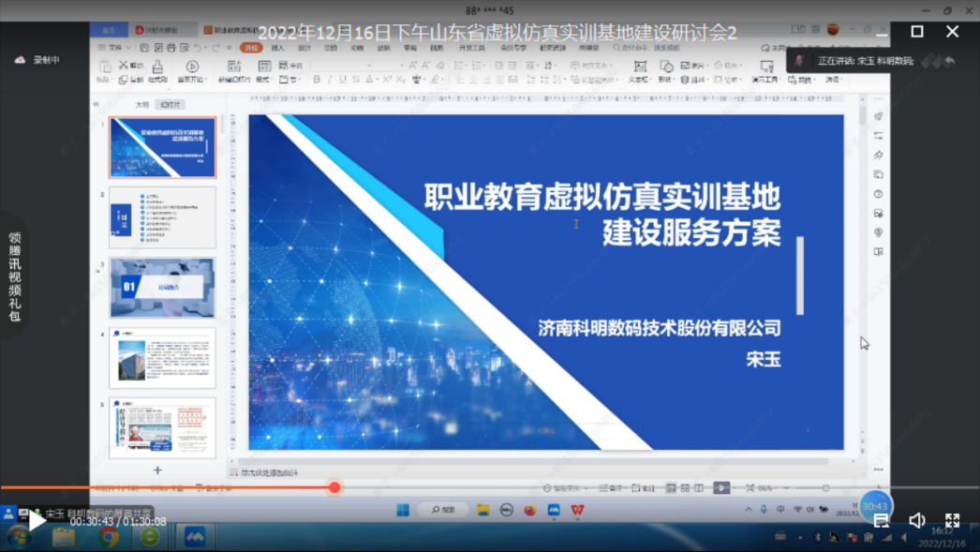Click the new slide icon
This screenshot has width=980, height=552.
[x=234, y=67]
